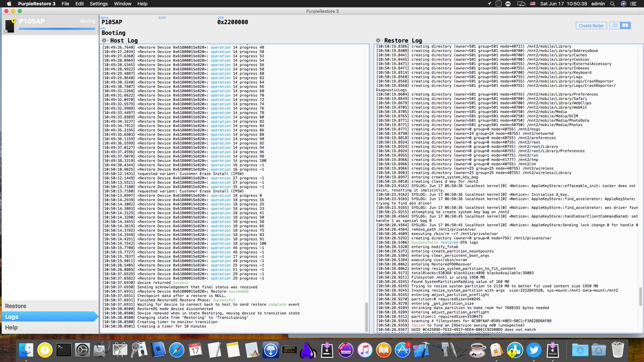This screenshot has width=644, height=362.
Task: Click the date and time in menu bar
Action: pos(564,4)
